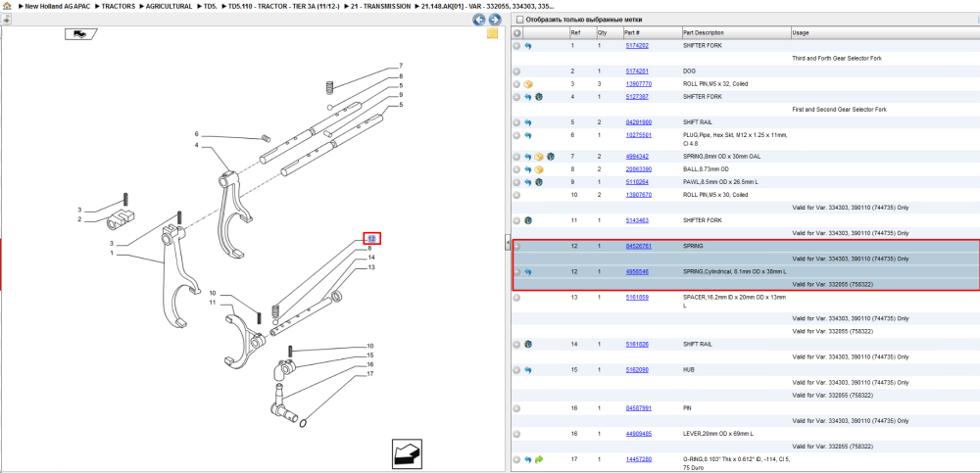Click blue supersession arrow for PLUG 10275501
The width and height of the screenshot is (980, 473).
528,135
